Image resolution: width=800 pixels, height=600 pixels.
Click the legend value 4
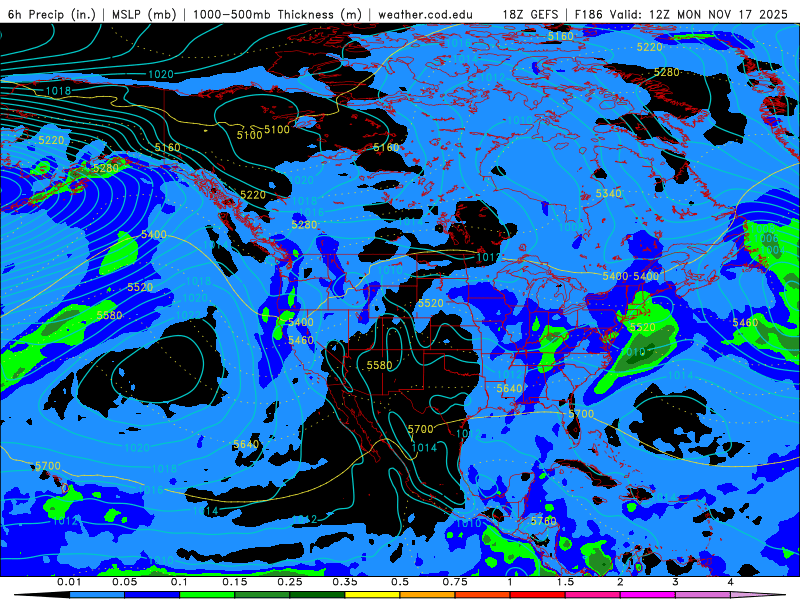coord(731,582)
